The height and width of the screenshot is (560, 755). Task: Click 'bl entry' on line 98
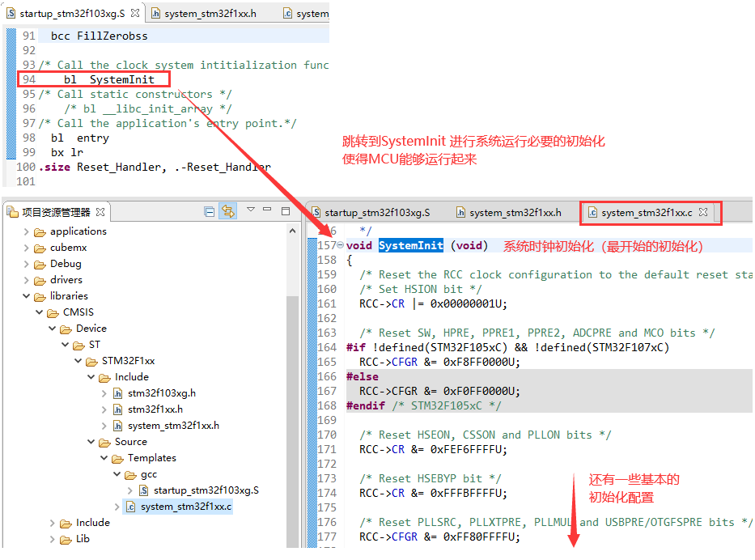[80, 138]
